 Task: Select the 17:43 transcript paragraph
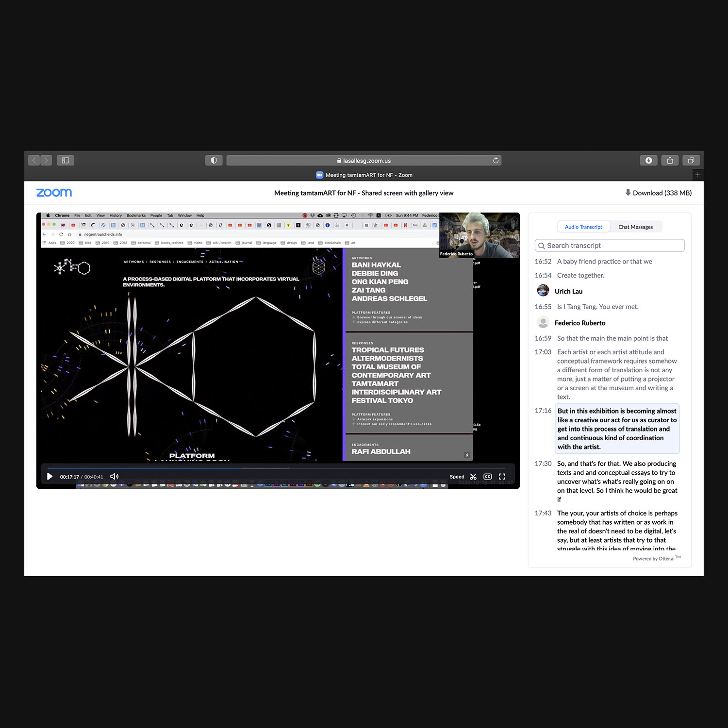(x=617, y=530)
